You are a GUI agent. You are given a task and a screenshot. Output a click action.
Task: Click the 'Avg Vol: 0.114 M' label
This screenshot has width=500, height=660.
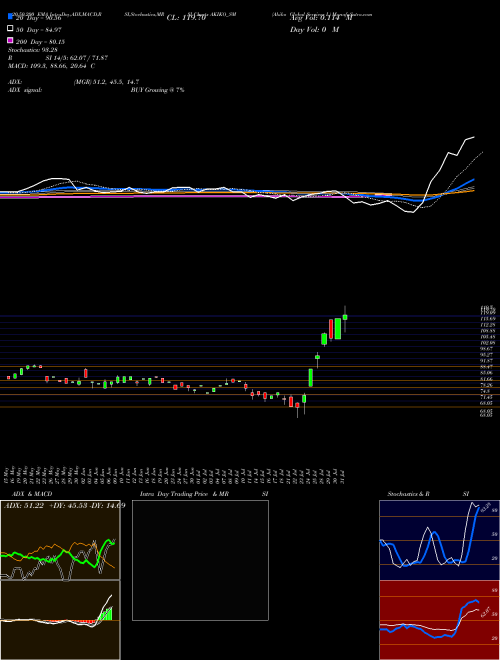[320, 18]
